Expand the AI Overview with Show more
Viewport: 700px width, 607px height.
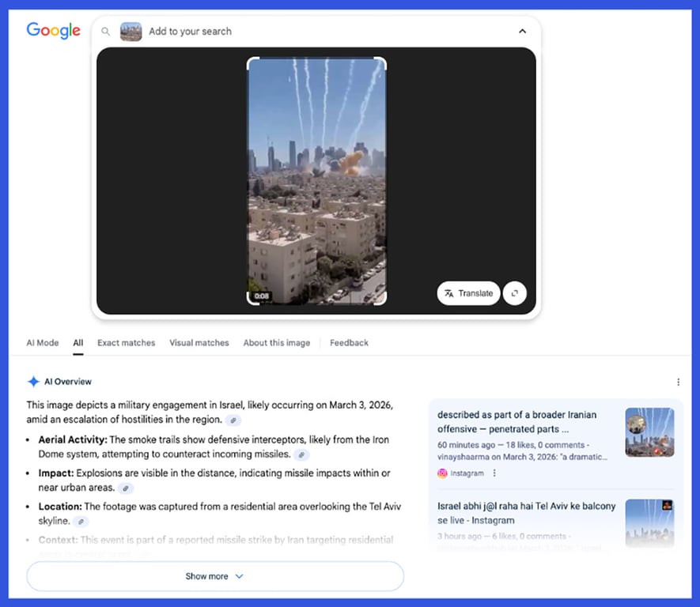coord(214,576)
